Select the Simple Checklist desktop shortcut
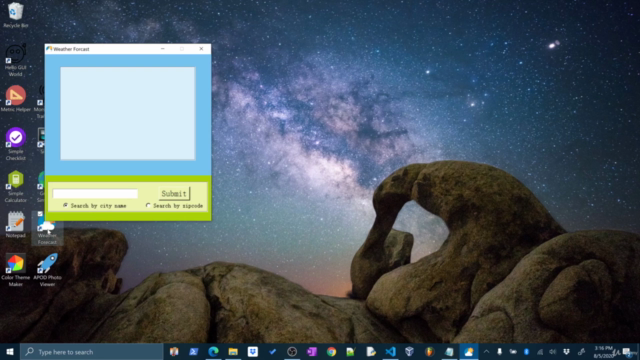 (16, 144)
